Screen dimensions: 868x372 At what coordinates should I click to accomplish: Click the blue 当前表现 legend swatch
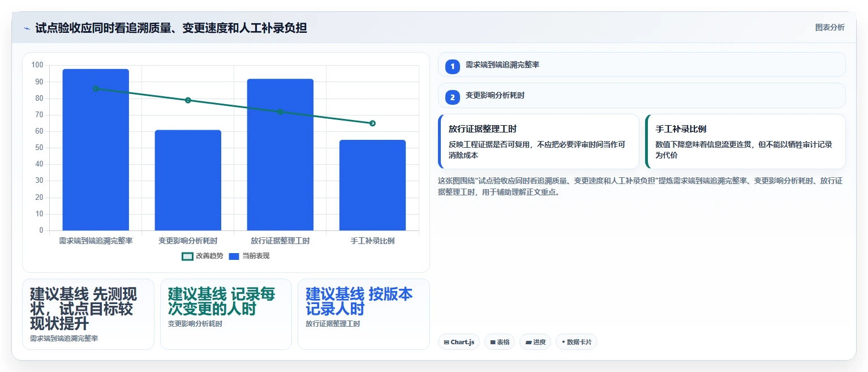pyautogui.click(x=234, y=256)
